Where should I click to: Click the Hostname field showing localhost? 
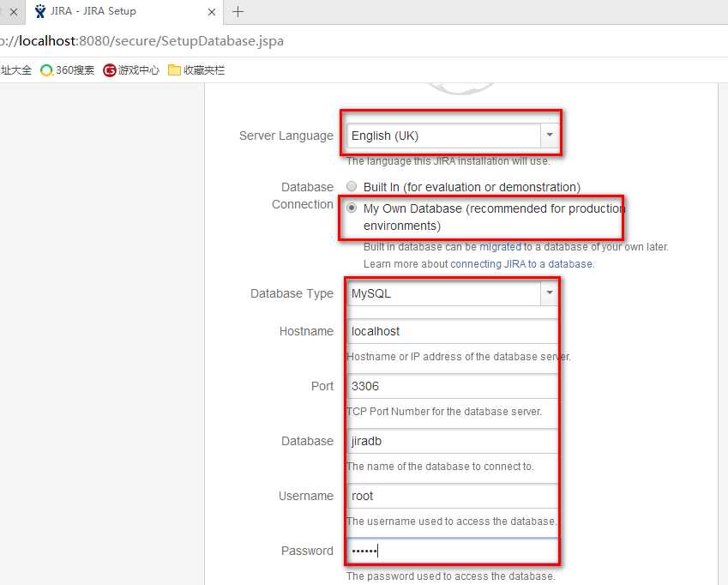[x=453, y=331]
